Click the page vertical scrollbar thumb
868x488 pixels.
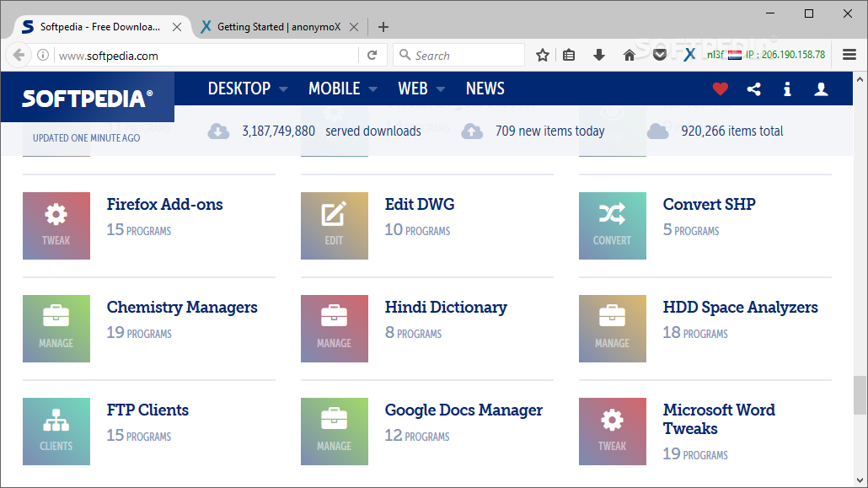click(x=859, y=395)
